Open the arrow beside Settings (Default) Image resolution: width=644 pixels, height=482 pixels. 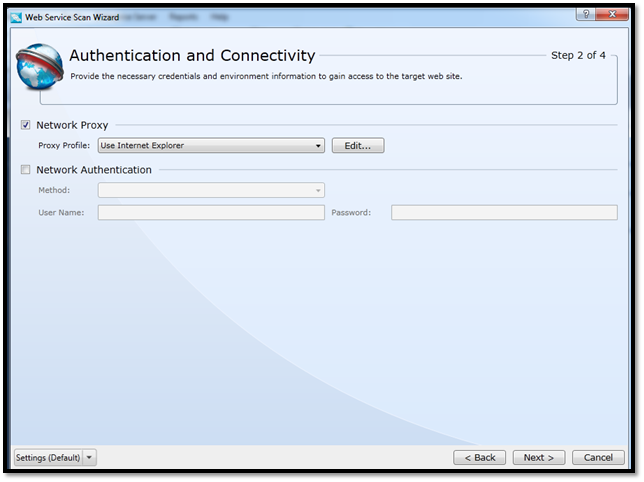[x=90, y=457]
